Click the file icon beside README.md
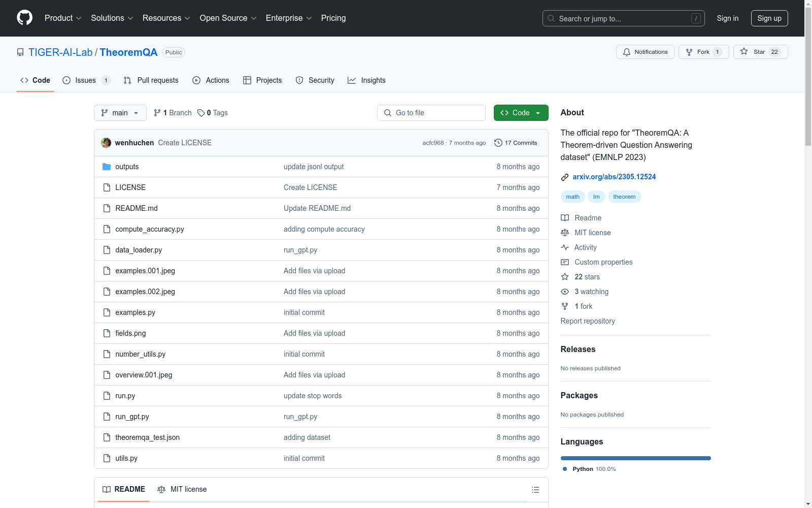Screen dimensions: 812x508 point(107,208)
